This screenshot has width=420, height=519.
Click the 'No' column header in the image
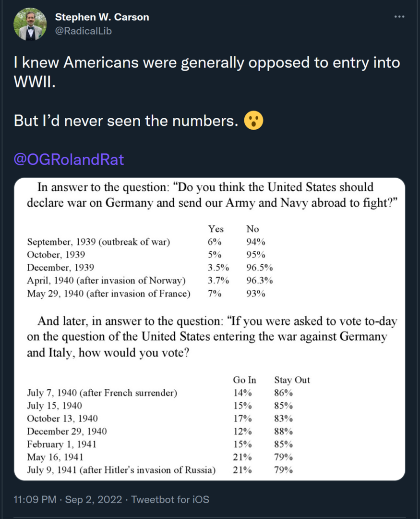[252, 229]
